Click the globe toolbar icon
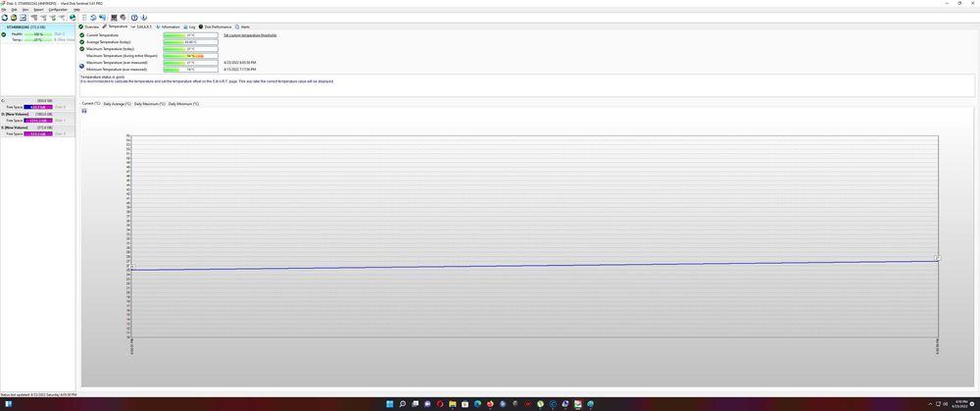The image size is (980, 411). 73,18
